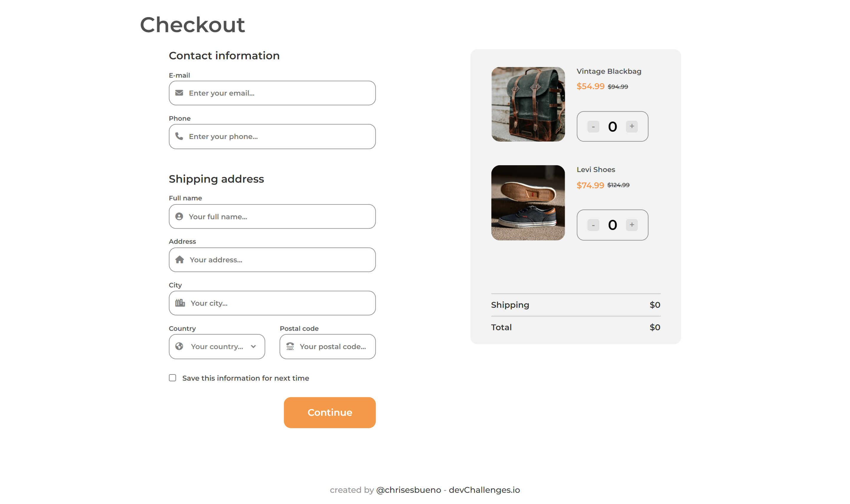The height and width of the screenshot is (504, 850).
Task: Click the Levi Shoes product image
Action: click(x=528, y=203)
